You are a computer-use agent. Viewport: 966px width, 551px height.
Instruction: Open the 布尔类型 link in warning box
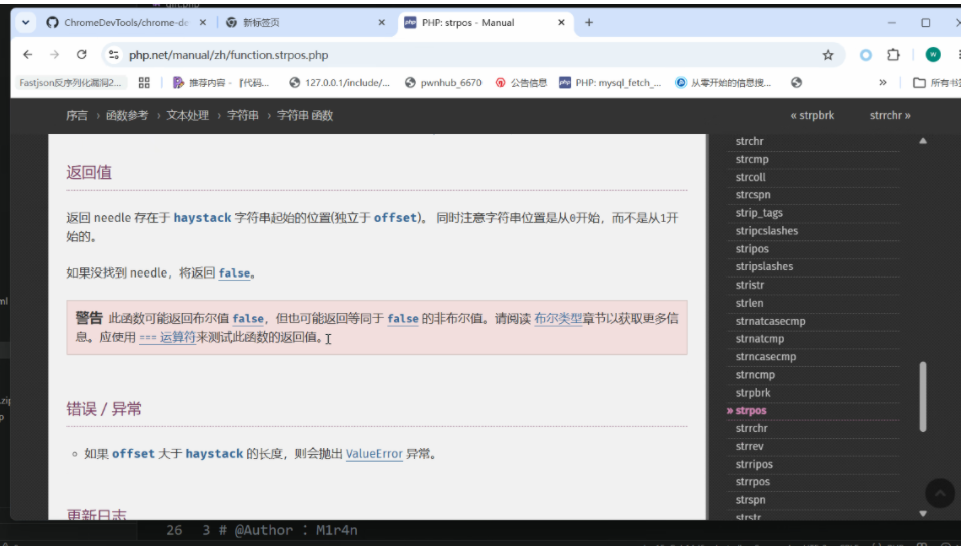coord(558,319)
